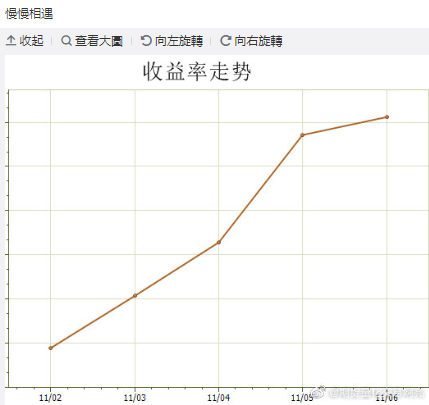The height and width of the screenshot is (405, 429).
Task: Rotate image with 向左旋轉
Action: click(179, 41)
